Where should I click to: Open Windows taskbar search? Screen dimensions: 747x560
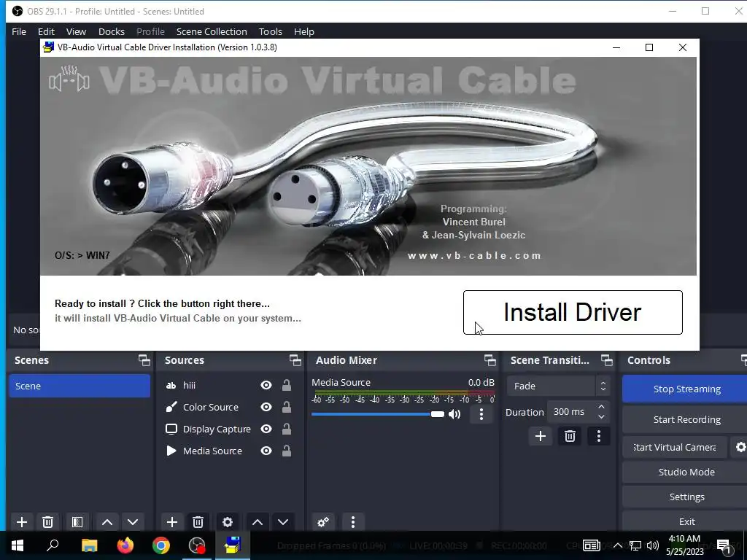coord(53,545)
